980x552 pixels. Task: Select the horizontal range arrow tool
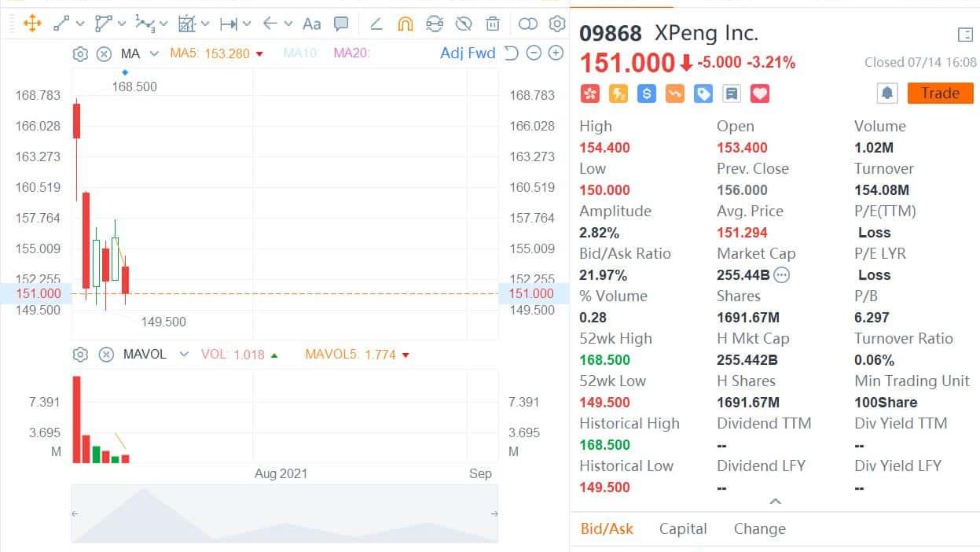pos(228,24)
